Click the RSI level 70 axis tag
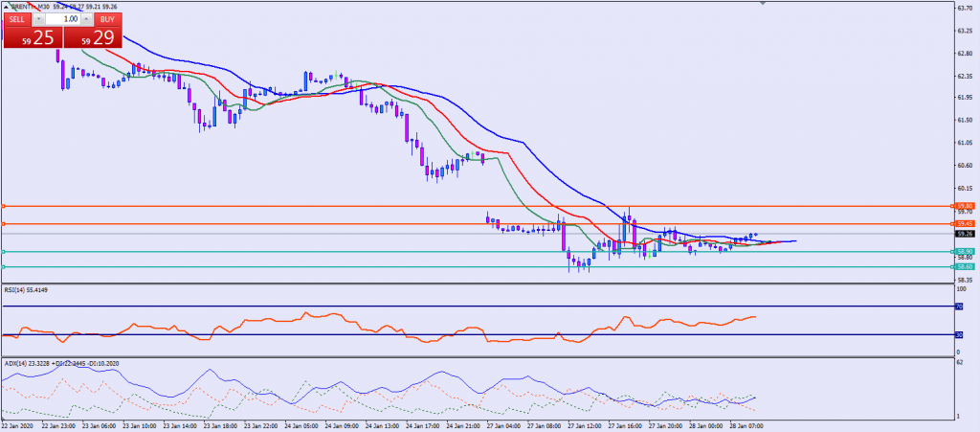This screenshot has height=432, width=980. click(x=959, y=307)
